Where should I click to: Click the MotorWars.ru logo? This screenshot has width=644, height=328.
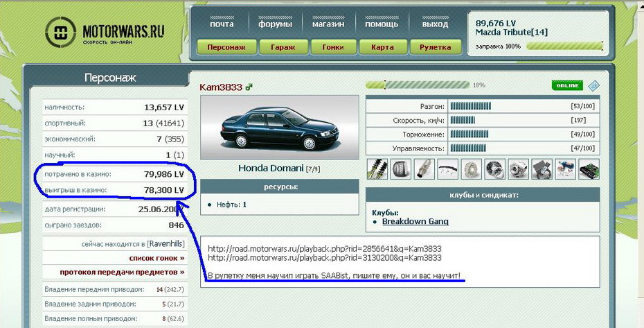[105, 32]
